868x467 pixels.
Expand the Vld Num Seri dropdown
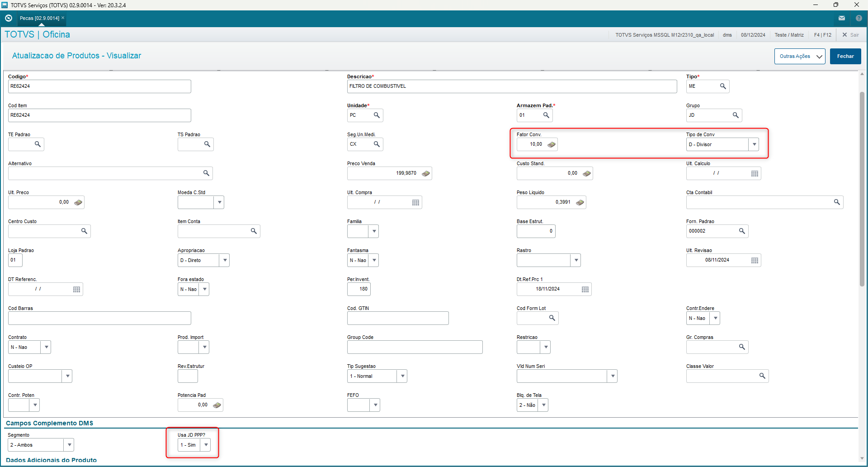613,376
